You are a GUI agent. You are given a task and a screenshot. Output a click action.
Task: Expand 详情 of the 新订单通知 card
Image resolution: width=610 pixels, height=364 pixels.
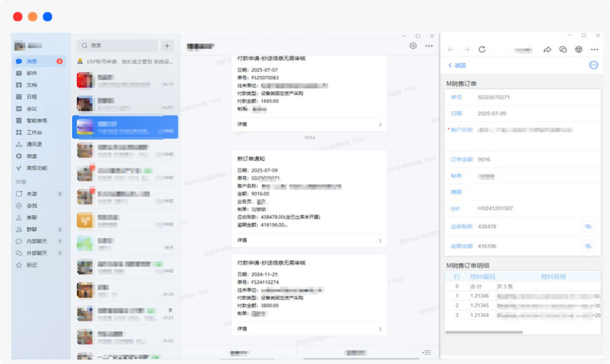tap(309, 240)
